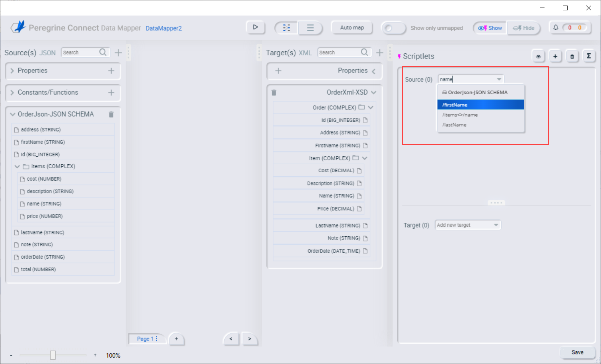Focus the Target(s) search field

click(339, 52)
